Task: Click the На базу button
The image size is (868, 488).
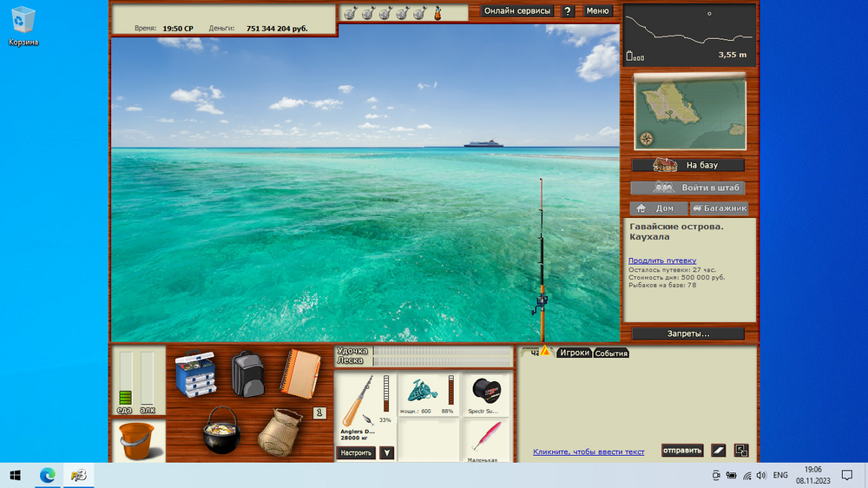Action: click(x=688, y=165)
